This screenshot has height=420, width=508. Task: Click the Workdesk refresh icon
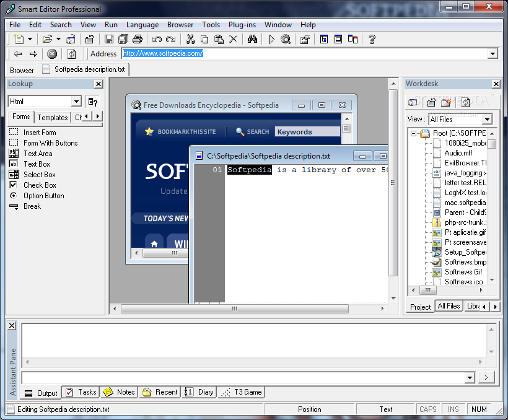tap(465, 102)
